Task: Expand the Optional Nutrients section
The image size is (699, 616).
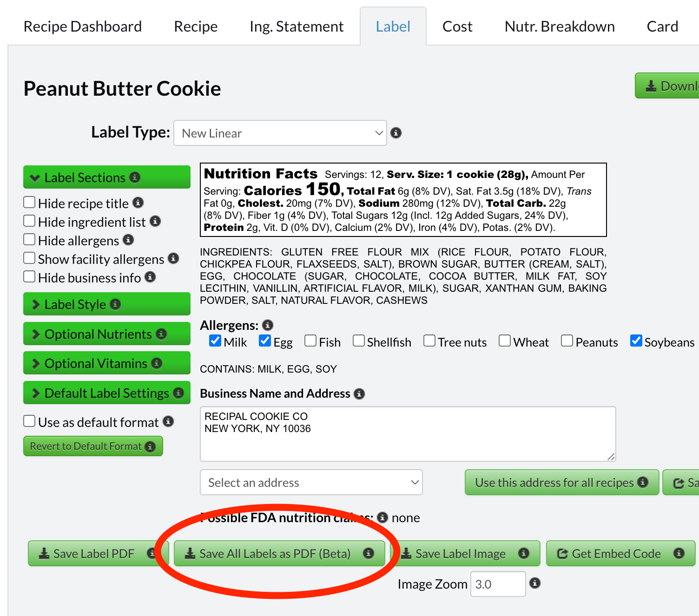Action: tap(106, 334)
